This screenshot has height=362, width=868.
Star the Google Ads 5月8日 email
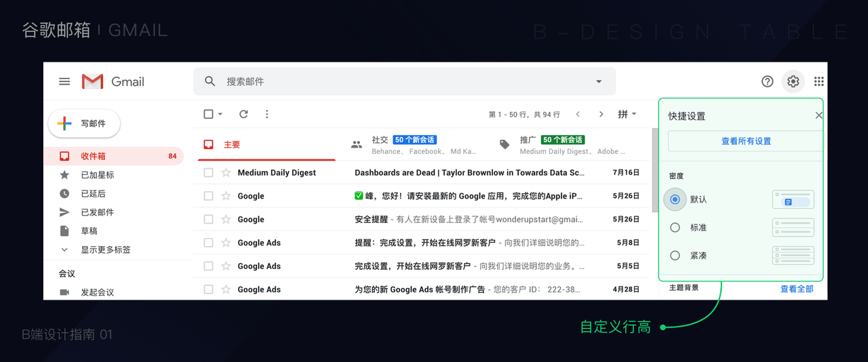[x=226, y=243]
